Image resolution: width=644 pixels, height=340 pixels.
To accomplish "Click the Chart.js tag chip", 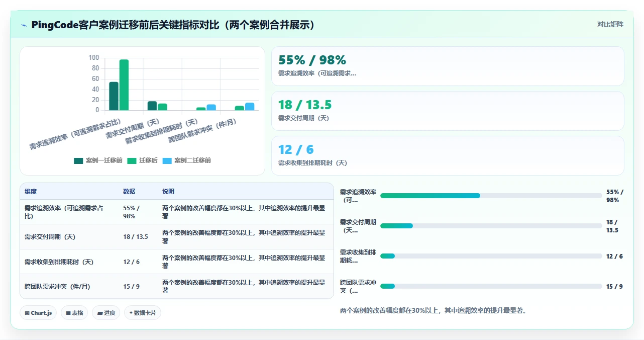I will [x=38, y=313].
